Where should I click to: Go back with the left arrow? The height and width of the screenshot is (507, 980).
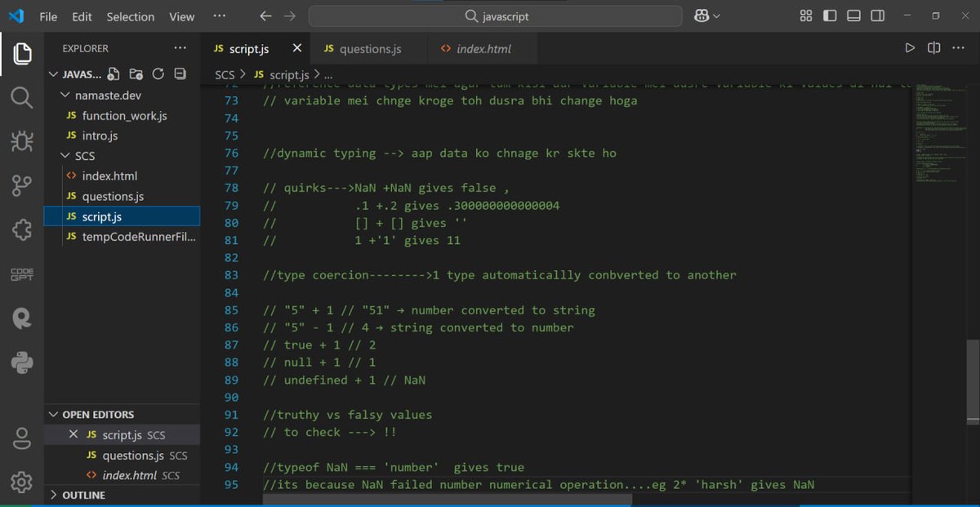pyautogui.click(x=265, y=16)
